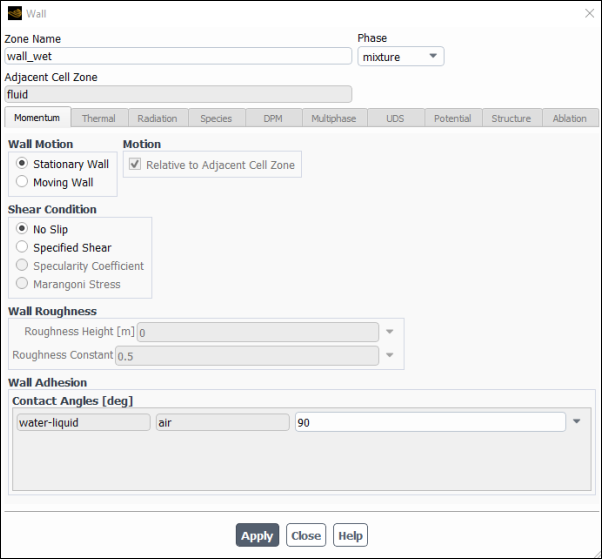Image resolution: width=602 pixels, height=559 pixels.
Task: Switch to the Structure tab
Action: (512, 118)
